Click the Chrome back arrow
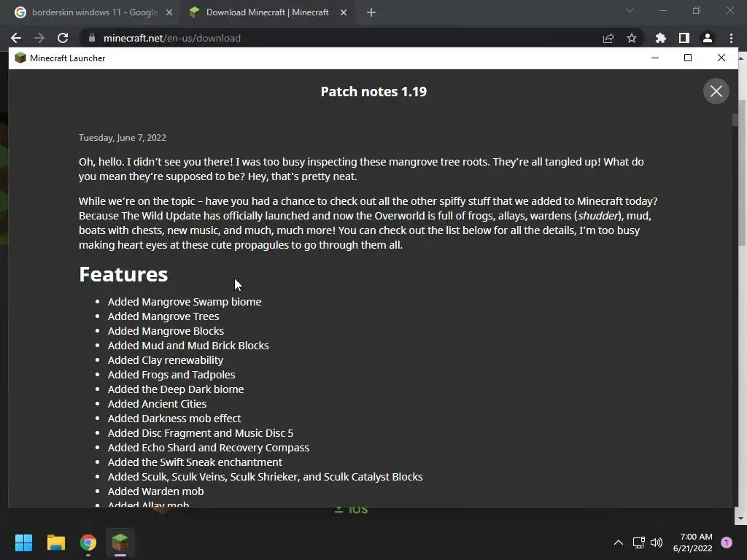This screenshot has width=747, height=560. click(x=16, y=38)
